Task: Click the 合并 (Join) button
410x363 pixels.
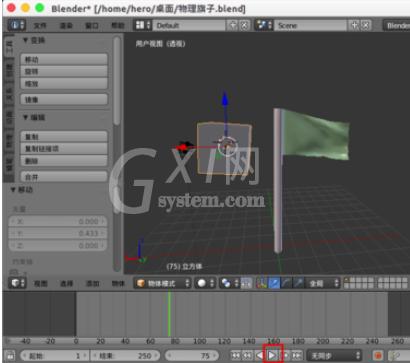Action: point(64,177)
